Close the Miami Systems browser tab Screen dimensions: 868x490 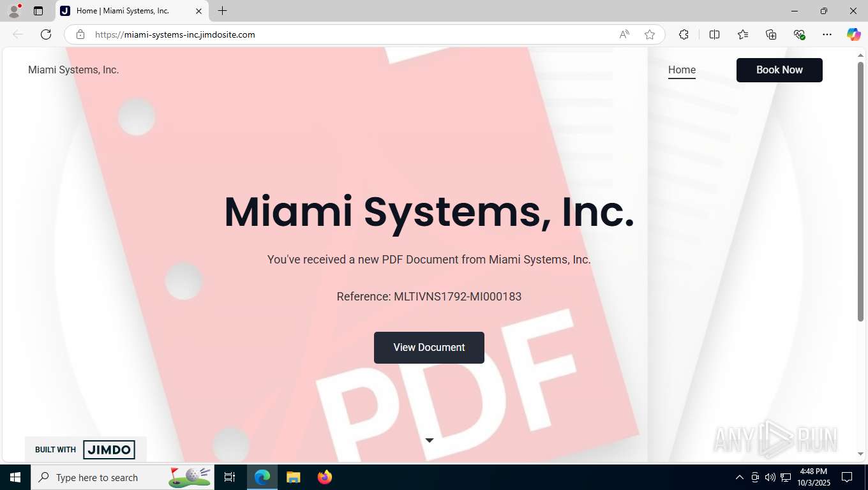[198, 11]
